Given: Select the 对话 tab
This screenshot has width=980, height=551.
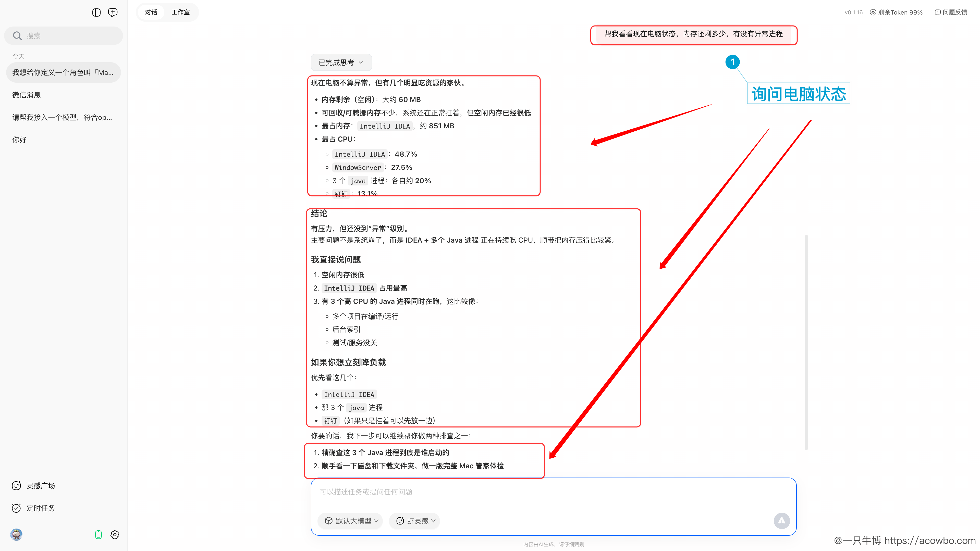Looking at the screenshot, I should click(x=151, y=12).
